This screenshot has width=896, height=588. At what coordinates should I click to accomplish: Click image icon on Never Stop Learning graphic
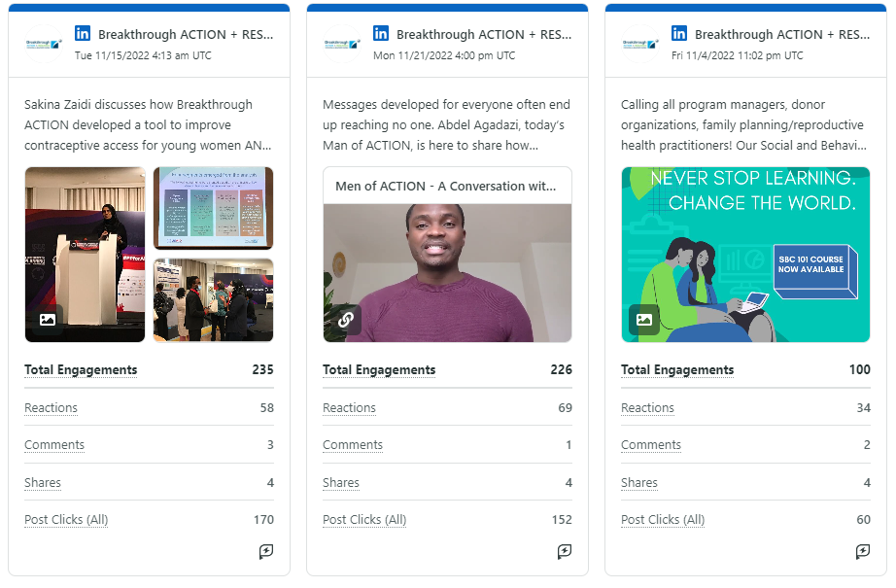(x=643, y=319)
